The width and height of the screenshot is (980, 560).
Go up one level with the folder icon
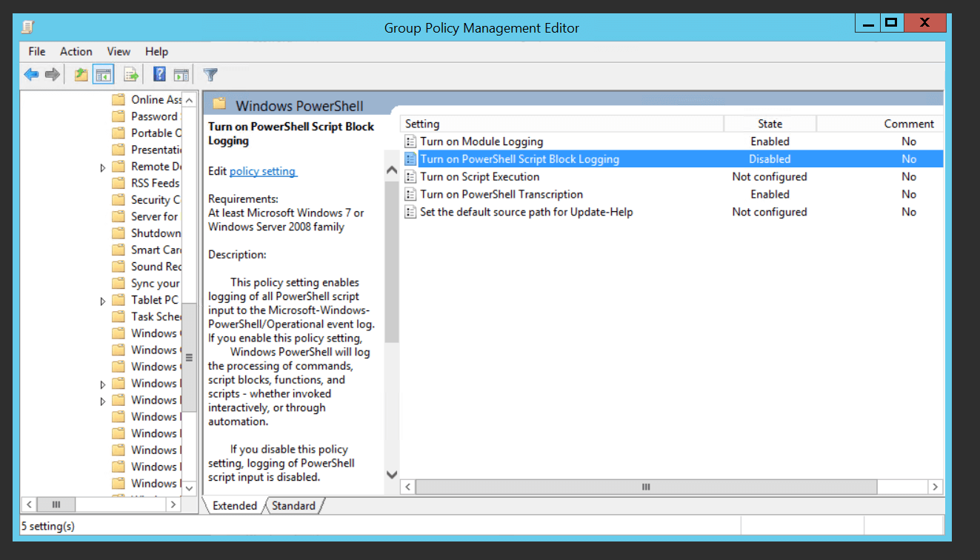[x=81, y=74]
